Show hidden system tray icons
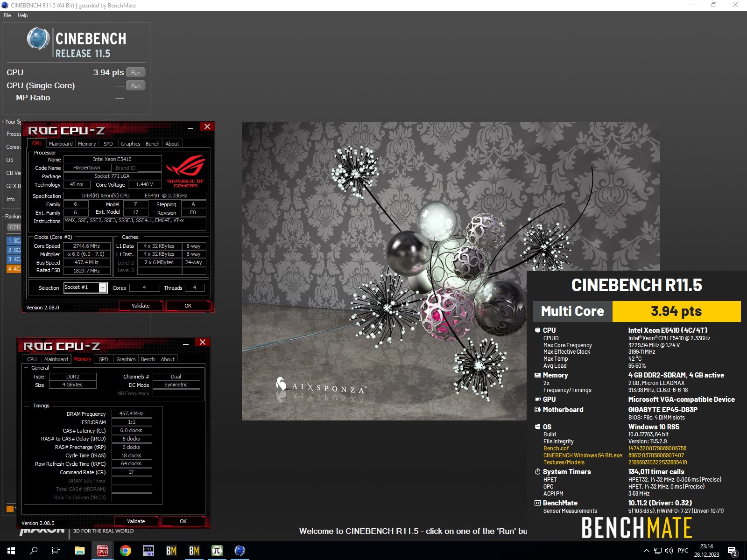Image resolution: width=747 pixels, height=560 pixels. [647, 551]
